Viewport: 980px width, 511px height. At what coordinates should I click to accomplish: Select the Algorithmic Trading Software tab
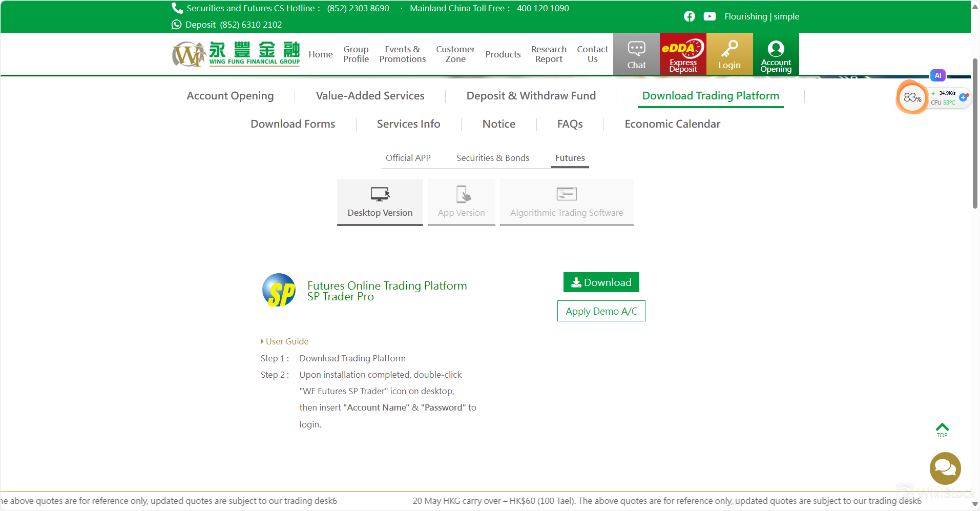(567, 202)
